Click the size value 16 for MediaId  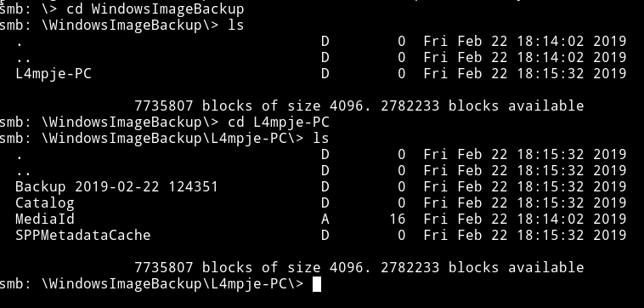coord(398,220)
